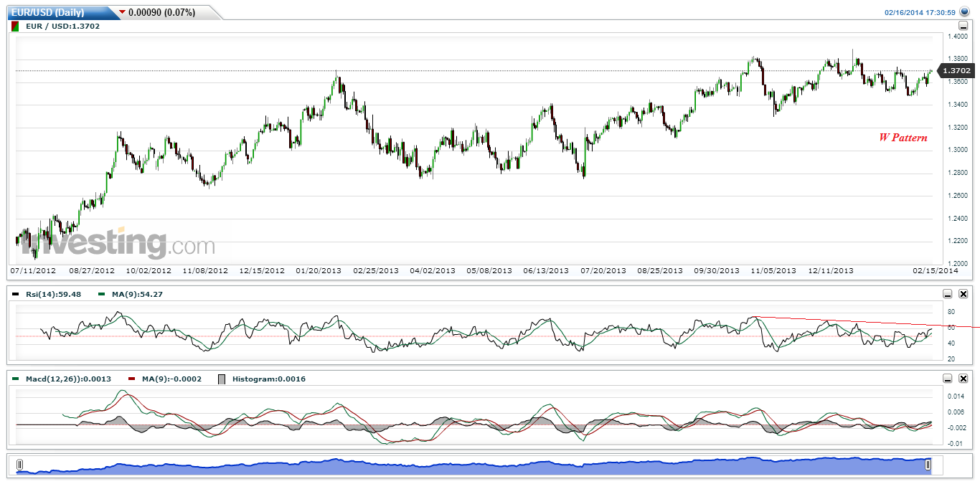Click the blue globe icon next to timestamp

964,11
